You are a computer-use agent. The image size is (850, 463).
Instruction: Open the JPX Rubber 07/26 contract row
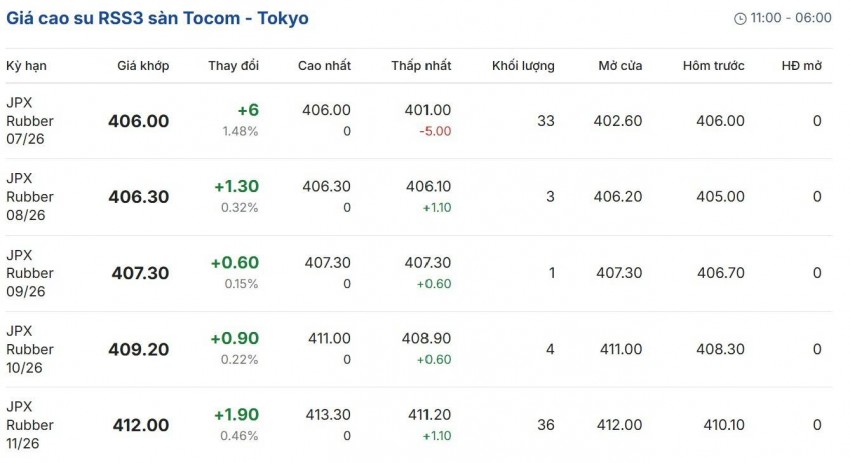coord(418,121)
